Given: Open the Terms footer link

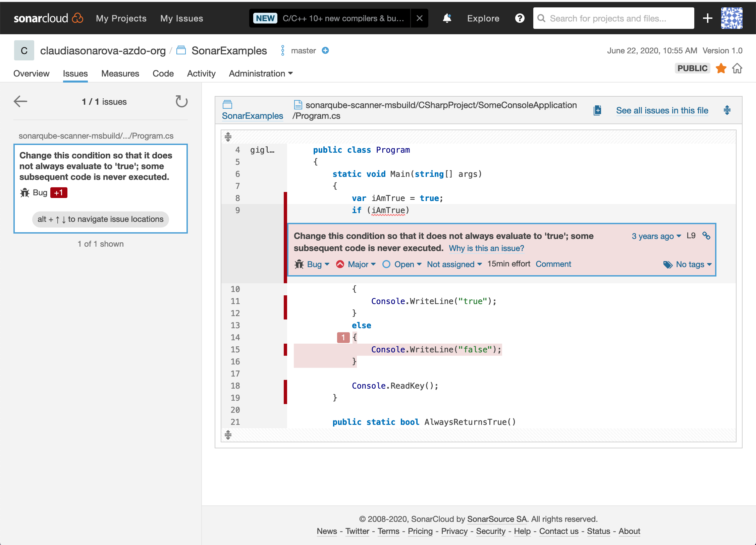Looking at the screenshot, I should click(388, 531).
